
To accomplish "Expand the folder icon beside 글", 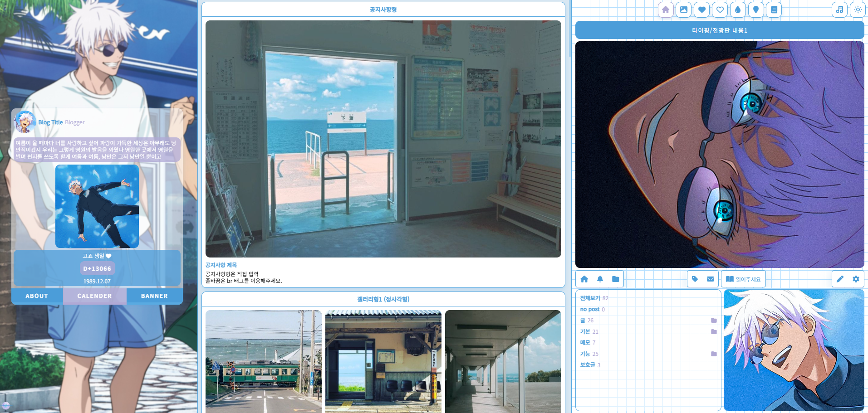I will pos(714,321).
